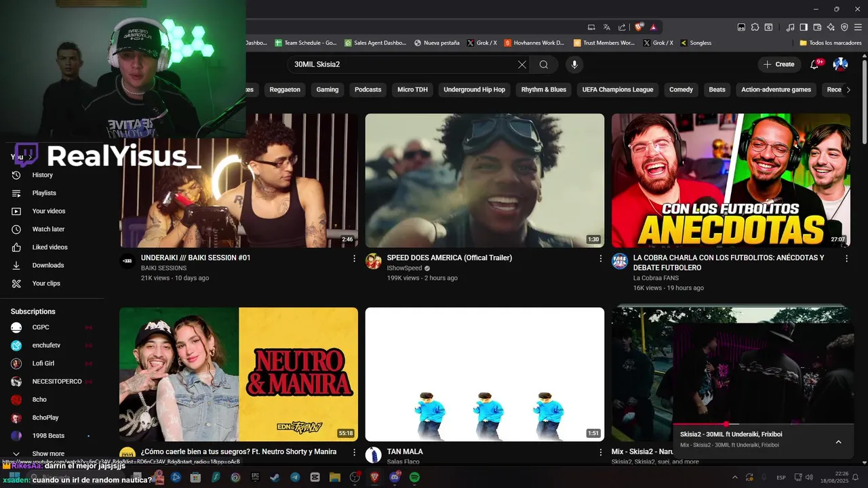Select the Rhythm & Blues chip
The image size is (868, 488).
544,89
